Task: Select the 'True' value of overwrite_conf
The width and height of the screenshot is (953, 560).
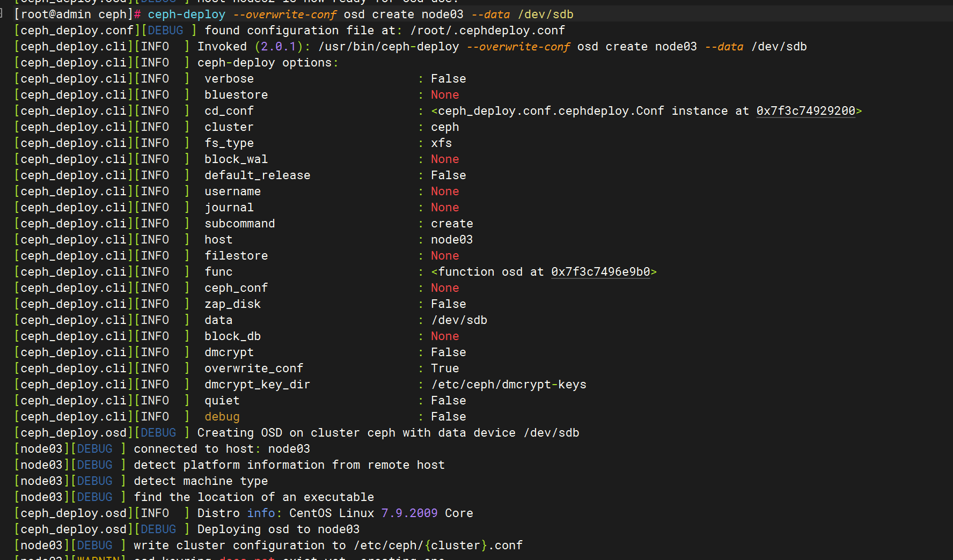Action: click(445, 369)
